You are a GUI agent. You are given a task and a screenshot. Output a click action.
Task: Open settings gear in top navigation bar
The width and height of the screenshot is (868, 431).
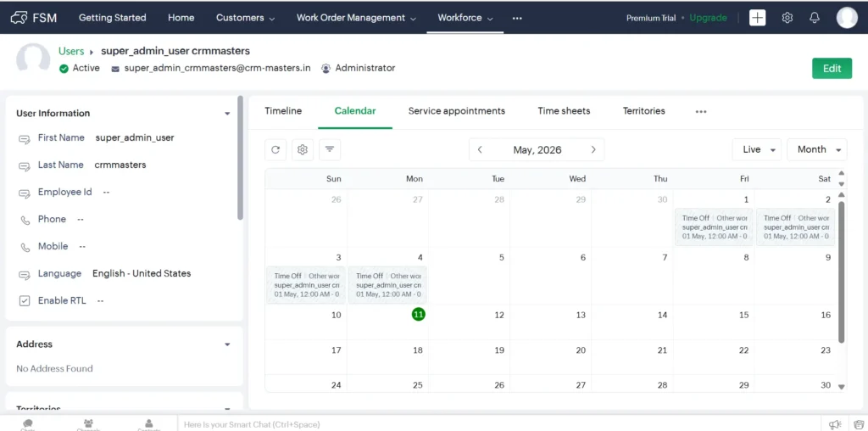click(787, 18)
